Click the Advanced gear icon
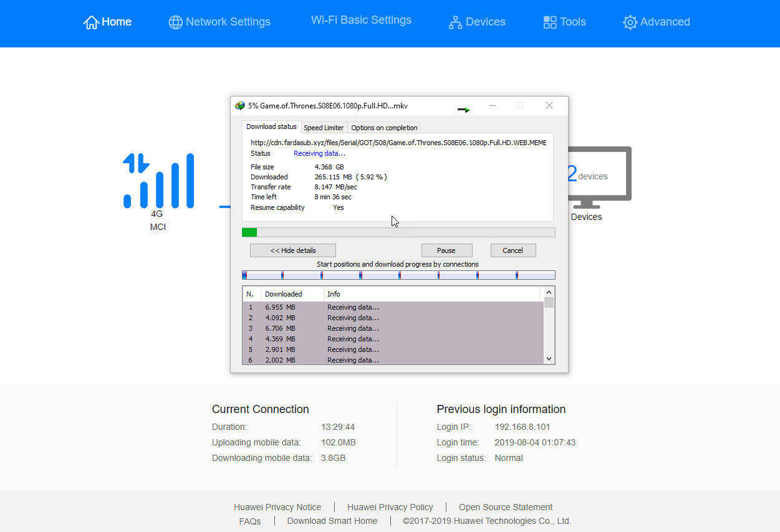 click(x=630, y=22)
